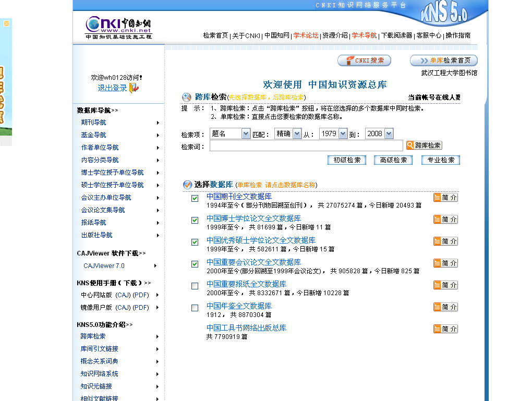The width and height of the screenshot is (532, 401).
Task: Click the 简介 icon for 中国期刊全文数据库
Action: (x=445, y=198)
